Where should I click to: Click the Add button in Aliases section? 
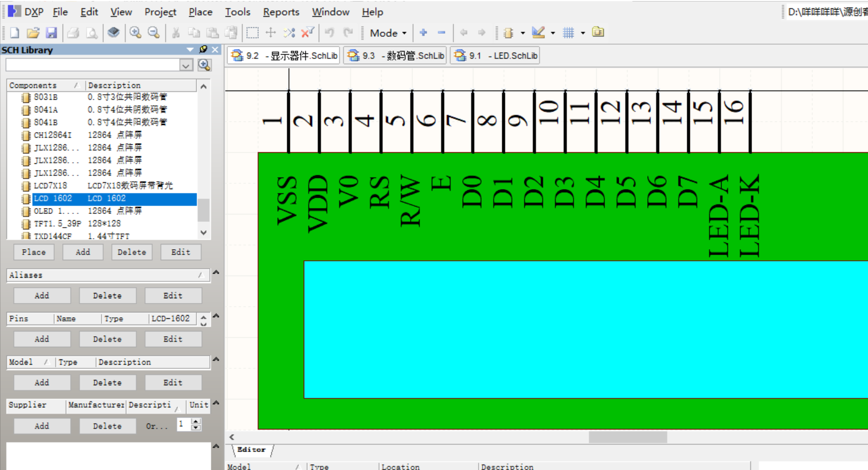[42, 296]
